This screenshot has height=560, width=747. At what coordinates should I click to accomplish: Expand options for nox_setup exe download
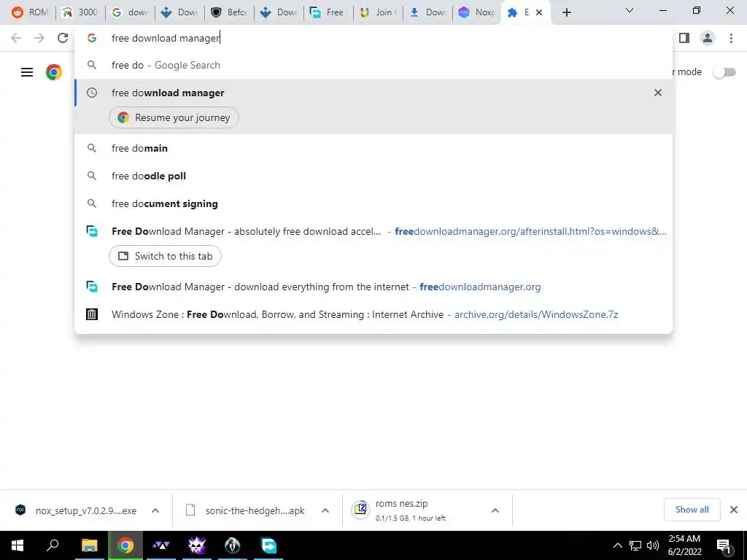pos(155,510)
